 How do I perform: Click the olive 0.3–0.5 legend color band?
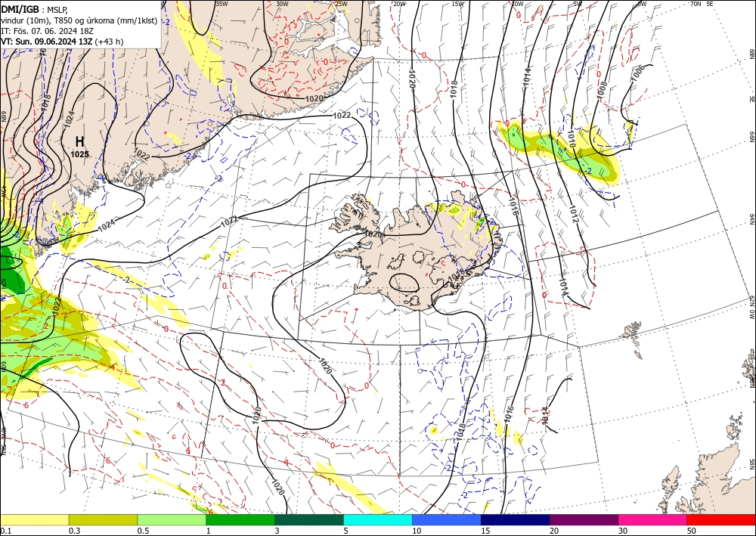(x=103, y=519)
